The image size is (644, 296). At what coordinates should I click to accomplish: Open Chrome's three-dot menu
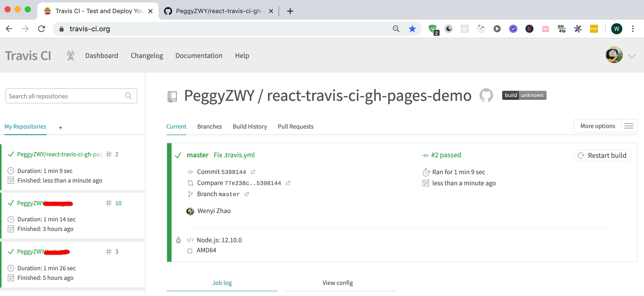[x=633, y=29]
